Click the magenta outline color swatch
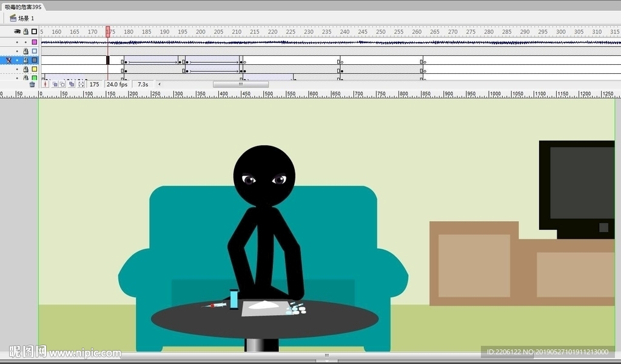 (x=35, y=42)
